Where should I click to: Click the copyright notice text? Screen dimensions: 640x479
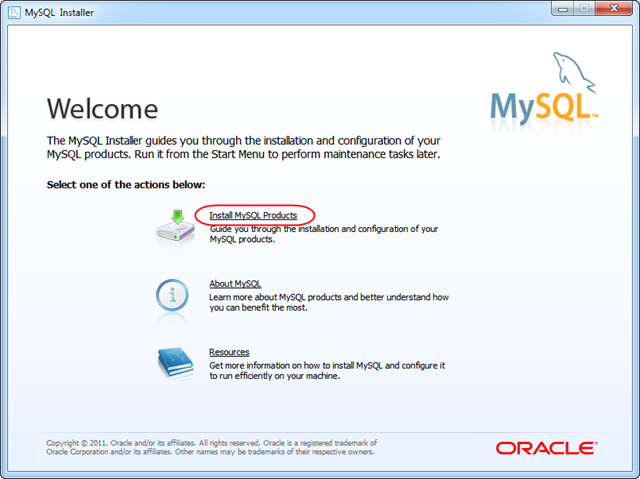pos(211,447)
